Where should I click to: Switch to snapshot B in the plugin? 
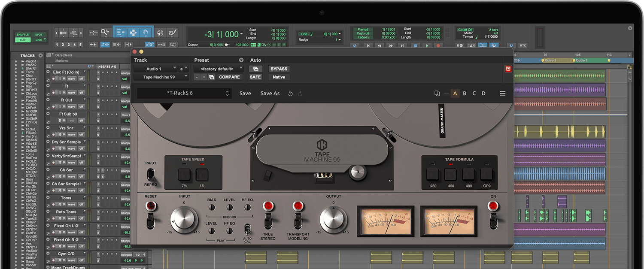pos(465,93)
